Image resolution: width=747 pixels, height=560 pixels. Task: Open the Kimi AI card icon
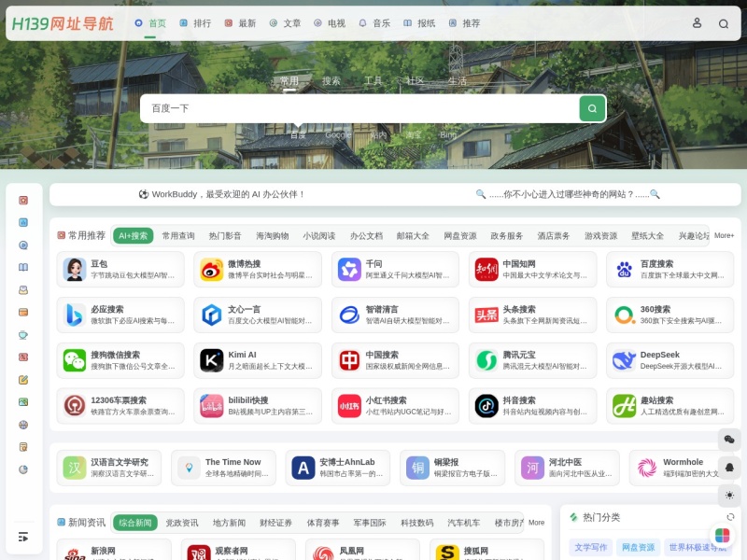pyautogui.click(x=212, y=360)
